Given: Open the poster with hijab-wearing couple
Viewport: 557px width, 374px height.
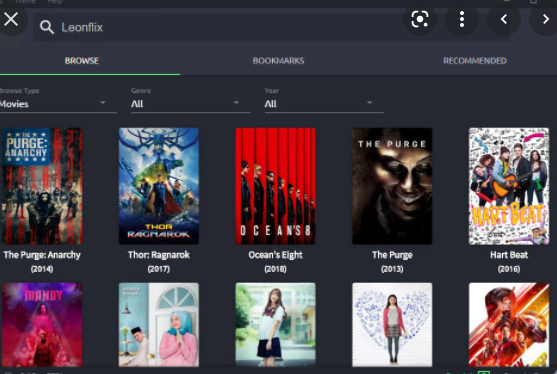Looking at the screenshot, I should [x=158, y=325].
